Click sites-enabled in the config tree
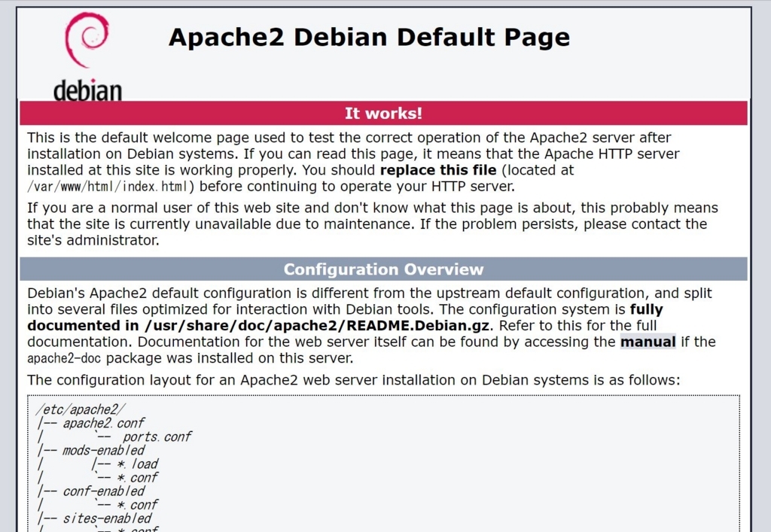The width and height of the screenshot is (771, 532). click(107, 518)
